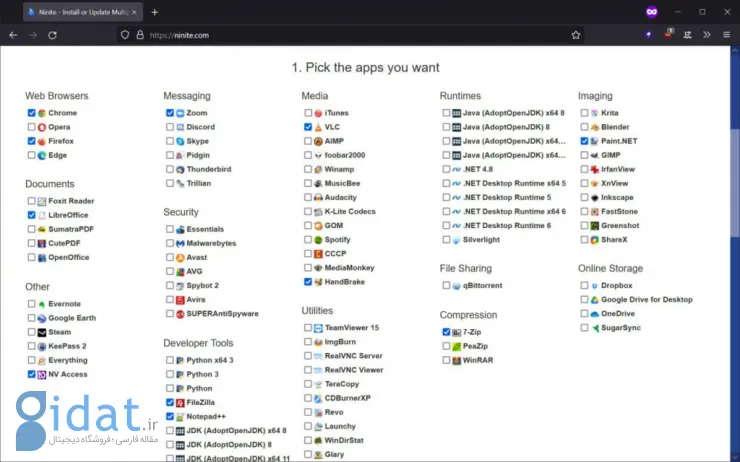Viewport: 740px width, 462px height.
Task: Check the Spotify checkbox
Action: pyautogui.click(x=308, y=240)
